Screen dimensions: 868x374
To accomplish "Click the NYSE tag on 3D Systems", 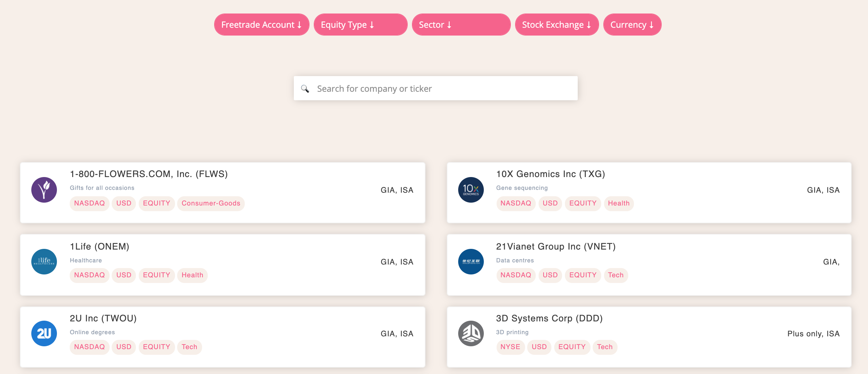I will (x=510, y=347).
